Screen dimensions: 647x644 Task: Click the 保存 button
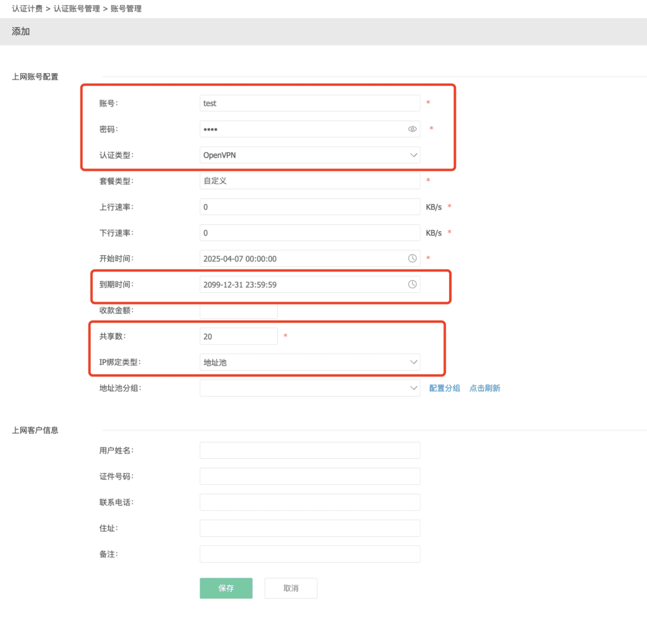[226, 588]
